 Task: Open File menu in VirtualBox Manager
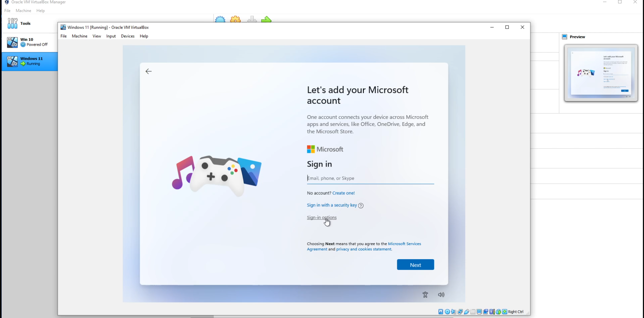tap(7, 11)
